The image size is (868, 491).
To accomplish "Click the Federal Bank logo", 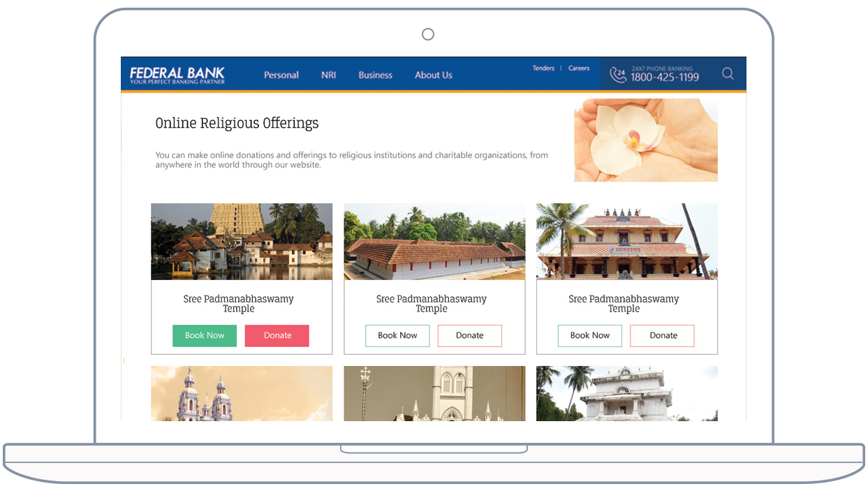I will coord(177,75).
